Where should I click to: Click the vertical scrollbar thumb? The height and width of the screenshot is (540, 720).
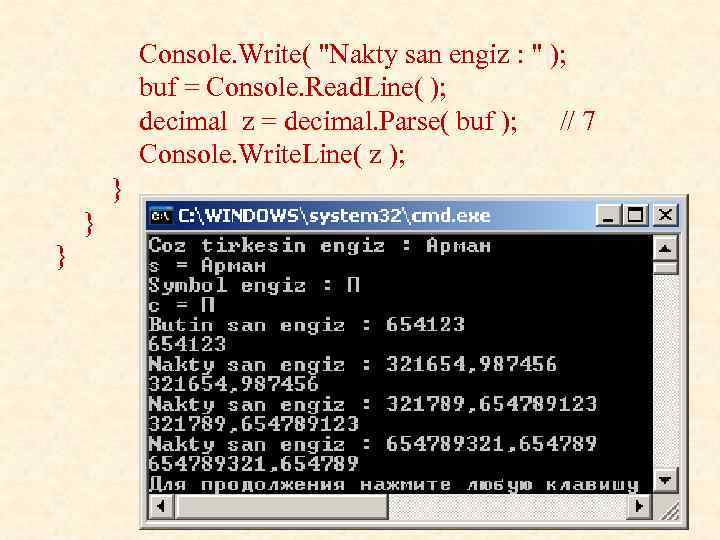[665, 268]
